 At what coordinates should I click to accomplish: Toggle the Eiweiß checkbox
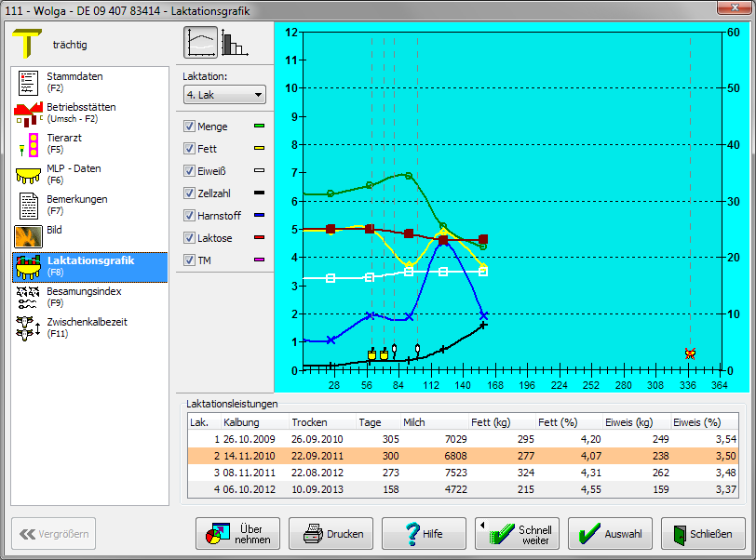pos(189,170)
